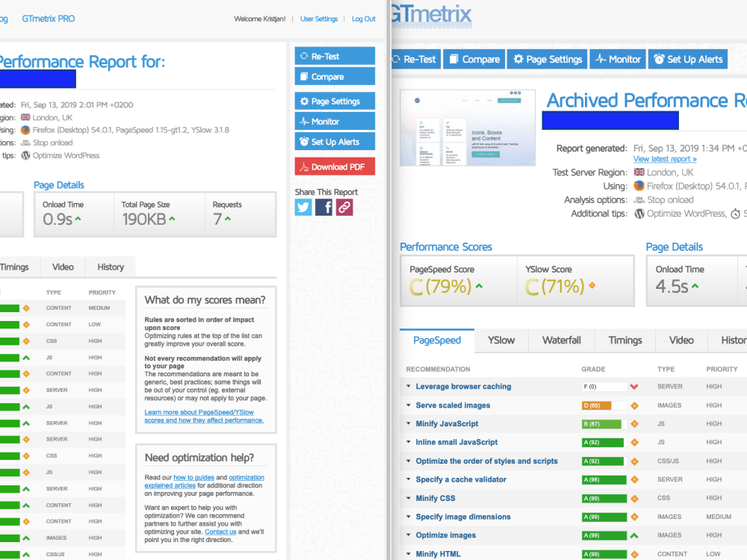
Task: Click the Twitter share icon
Action: click(303, 207)
